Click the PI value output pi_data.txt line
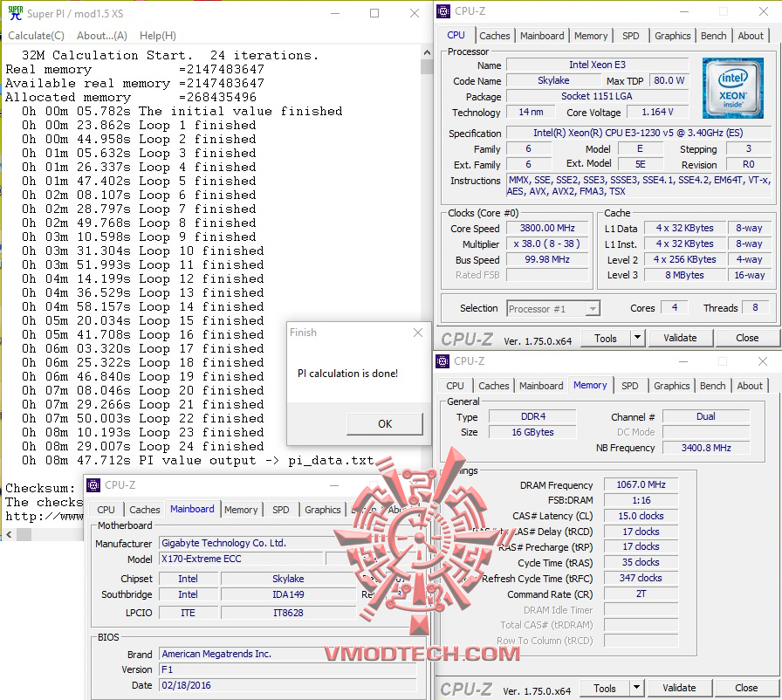Image resolution: width=782 pixels, height=700 pixels. point(197,460)
